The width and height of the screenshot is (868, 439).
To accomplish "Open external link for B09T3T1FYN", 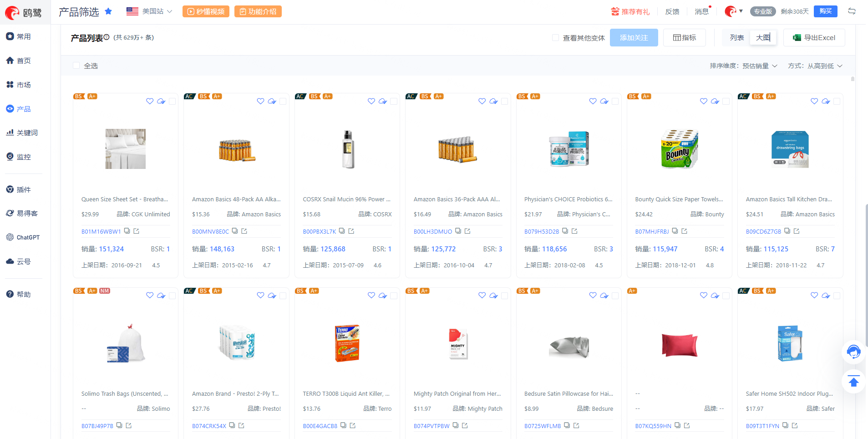I will pyautogui.click(x=794, y=425).
